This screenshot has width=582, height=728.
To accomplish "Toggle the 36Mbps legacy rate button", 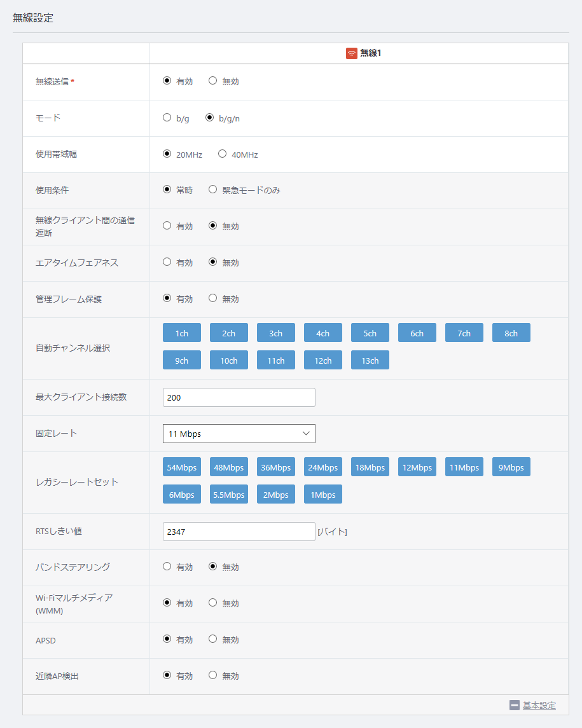I will [276, 467].
